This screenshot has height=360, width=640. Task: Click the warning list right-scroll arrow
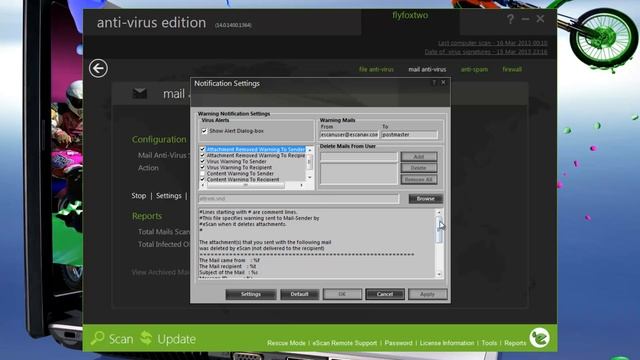tap(302, 185)
